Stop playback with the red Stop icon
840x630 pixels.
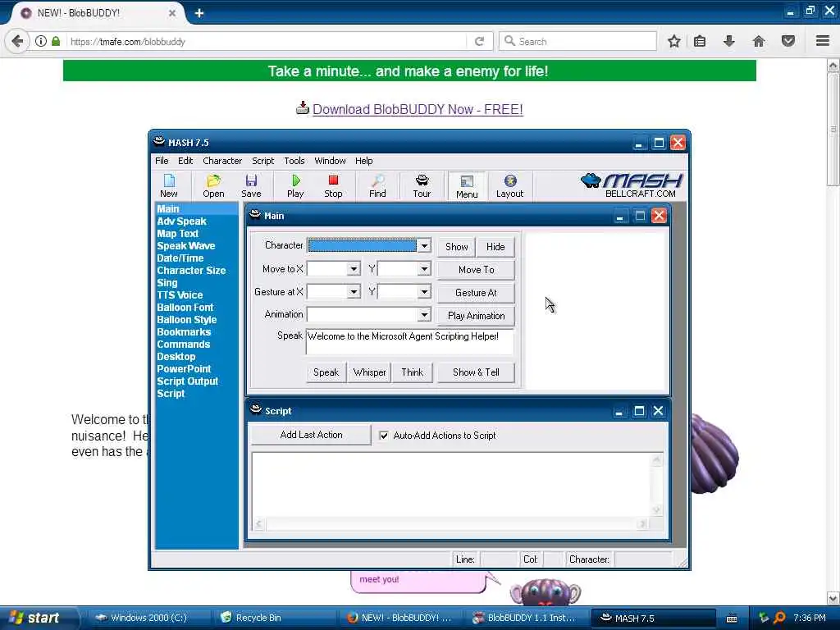tap(333, 186)
